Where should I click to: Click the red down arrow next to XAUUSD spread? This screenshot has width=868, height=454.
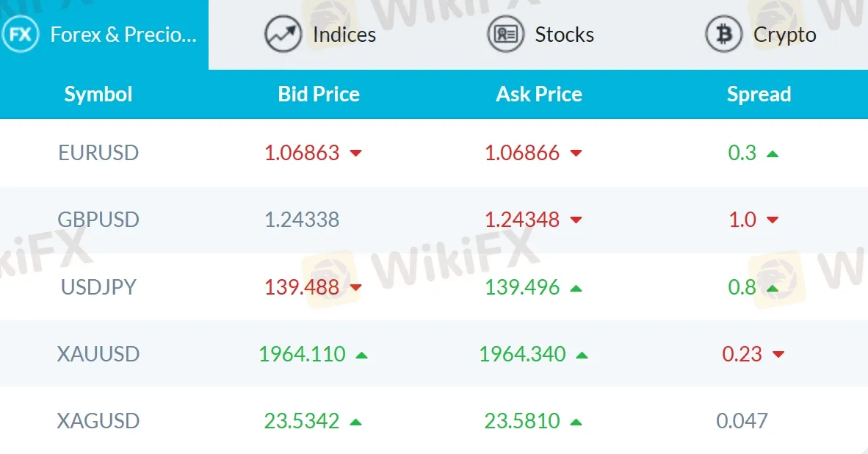coord(780,353)
